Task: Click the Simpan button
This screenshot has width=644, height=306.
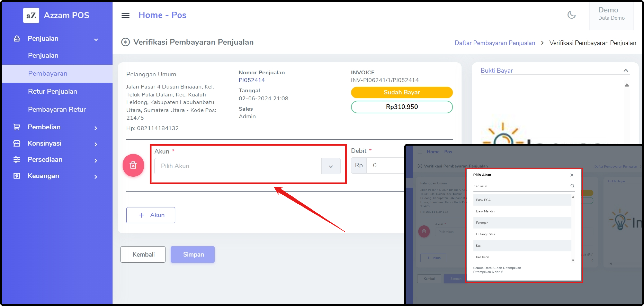Action: [193, 254]
